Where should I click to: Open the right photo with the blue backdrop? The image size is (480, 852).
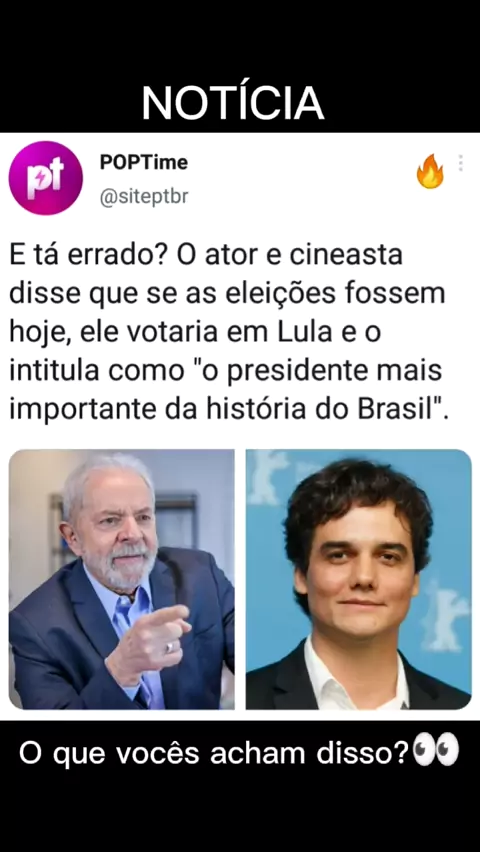[x=359, y=579]
